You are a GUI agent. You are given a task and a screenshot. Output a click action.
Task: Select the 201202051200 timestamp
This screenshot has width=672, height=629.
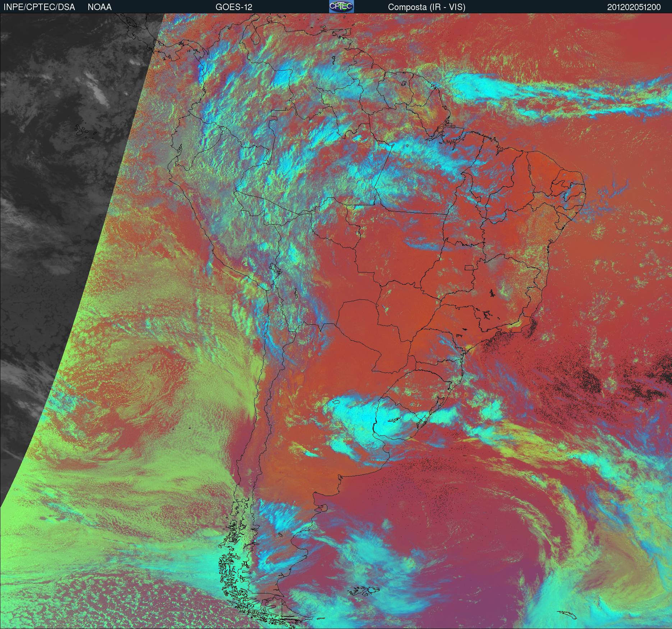(634, 7)
